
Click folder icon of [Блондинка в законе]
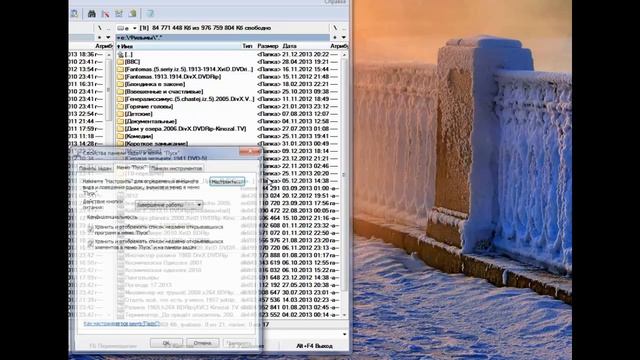point(120,84)
